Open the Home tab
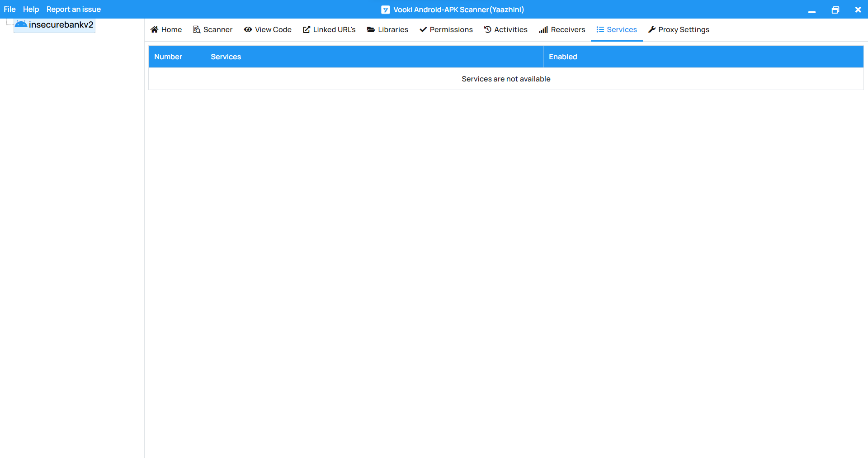The height and width of the screenshot is (458, 868). pyautogui.click(x=166, y=29)
